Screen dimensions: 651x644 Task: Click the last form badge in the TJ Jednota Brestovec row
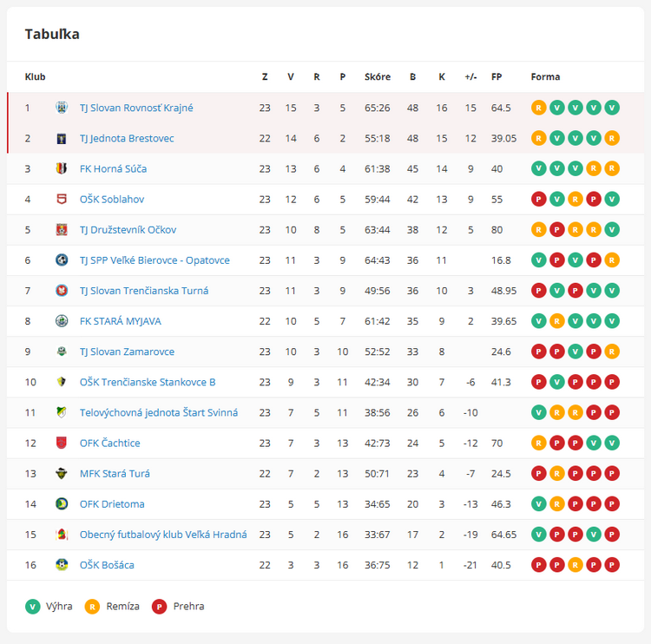[612, 138]
